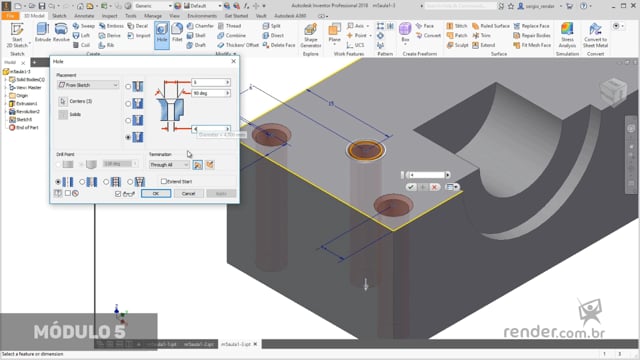Select the Counterbore hole type radio

[128, 104]
